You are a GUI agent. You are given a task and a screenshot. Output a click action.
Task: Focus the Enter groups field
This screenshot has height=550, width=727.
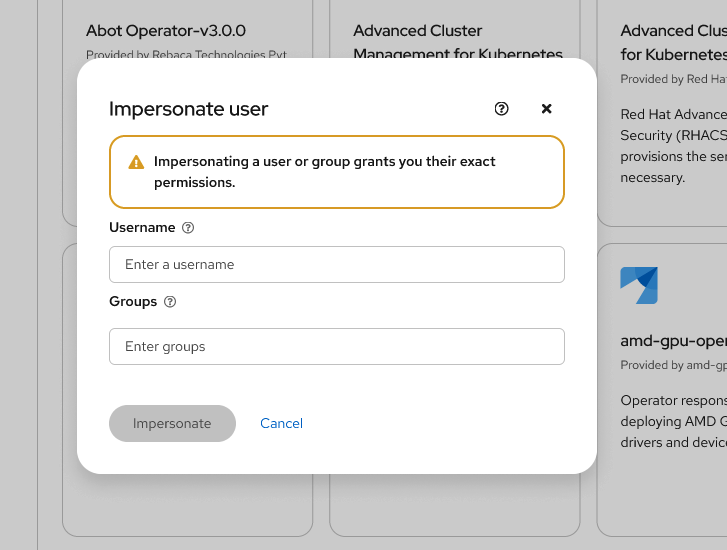pos(337,347)
